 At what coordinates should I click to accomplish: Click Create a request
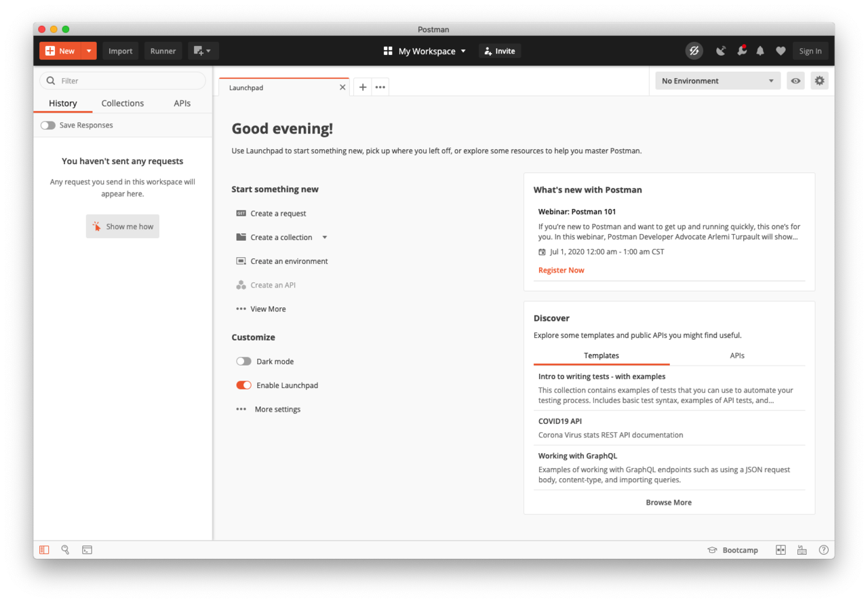(x=278, y=213)
